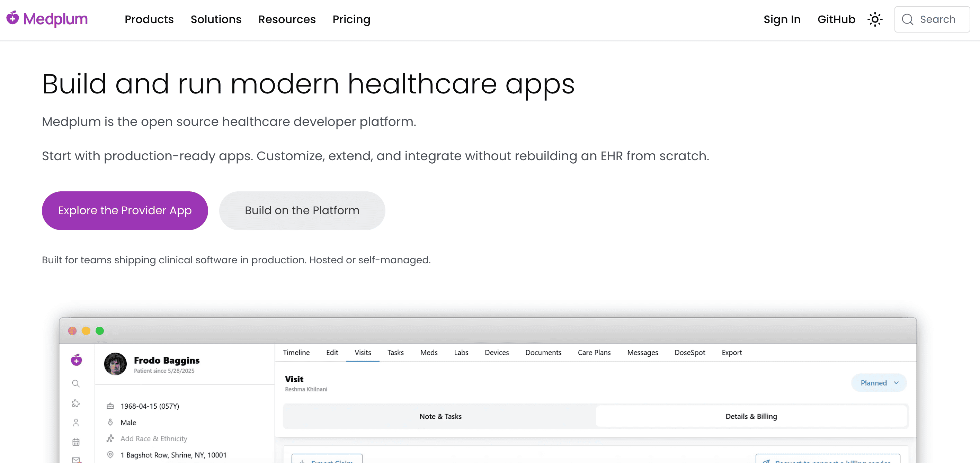Image resolution: width=980 pixels, height=463 pixels.
Task: Open the Solutions nav menu
Action: (x=216, y=19)
